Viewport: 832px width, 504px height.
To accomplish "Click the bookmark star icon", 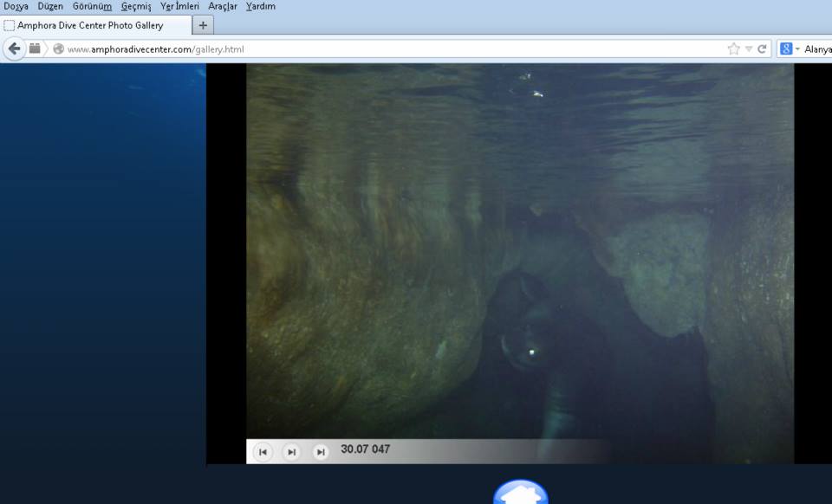I will (x=733, y=49).
